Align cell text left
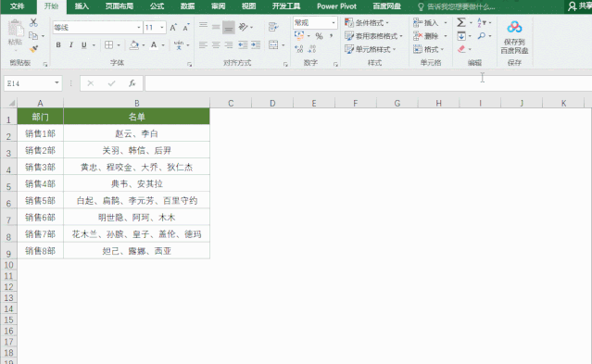 pos(203,45)
